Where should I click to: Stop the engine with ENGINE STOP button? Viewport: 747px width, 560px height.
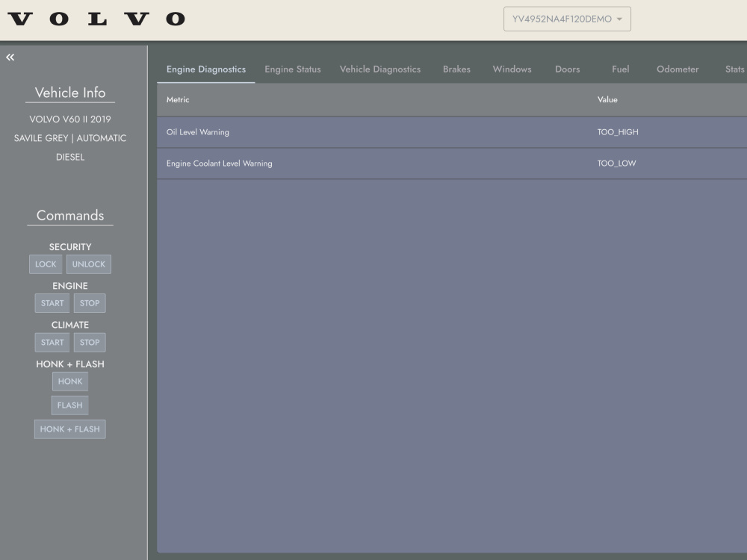90,303
